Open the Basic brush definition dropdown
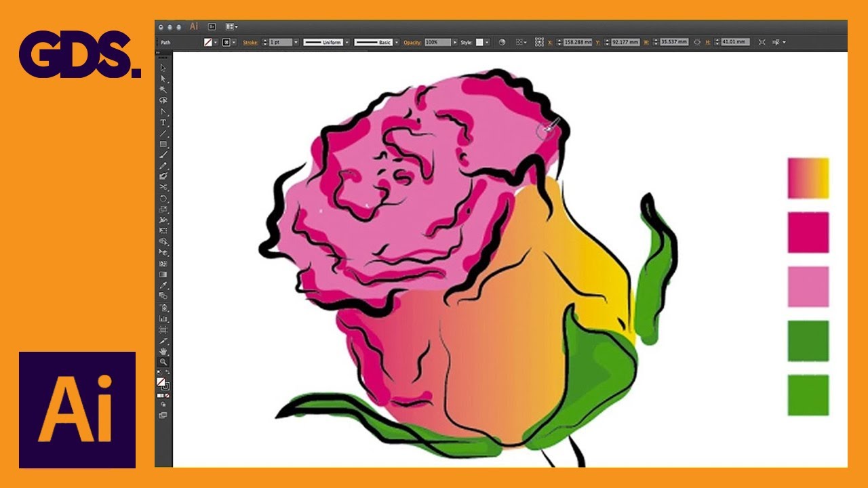The width and height of the screenshot is (868, 488). click(x=397, y=42)
